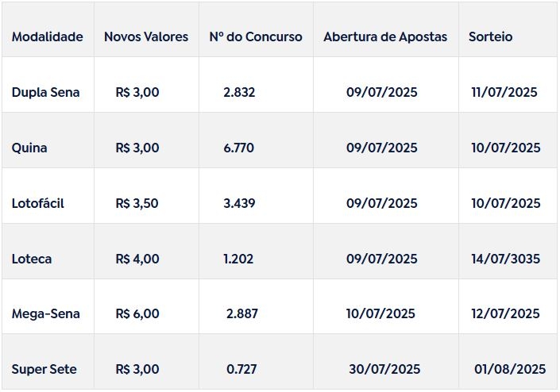Select the Abertura de Apostas header
This screenshot has height=392, width=560.
(385, 37)
